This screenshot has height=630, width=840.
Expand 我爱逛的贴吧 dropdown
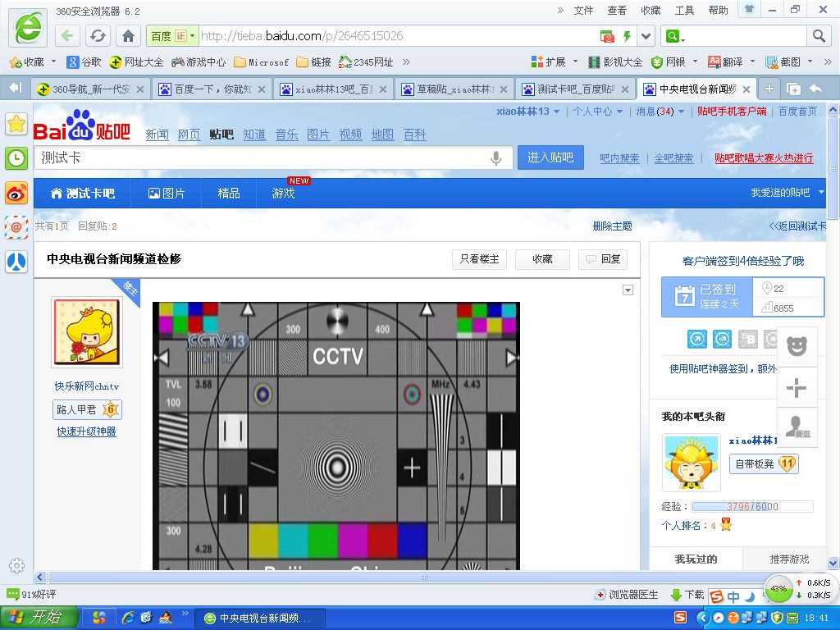click(820, 192)
